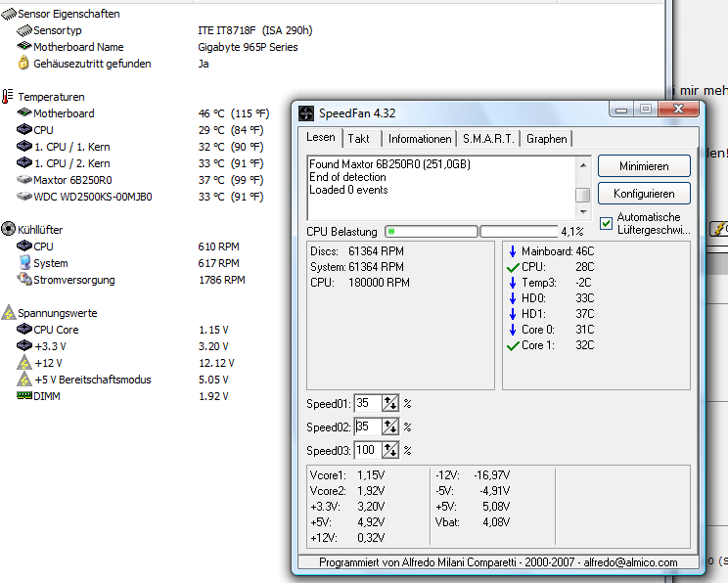Select the Sensor Eigenschaften section label

68,14
